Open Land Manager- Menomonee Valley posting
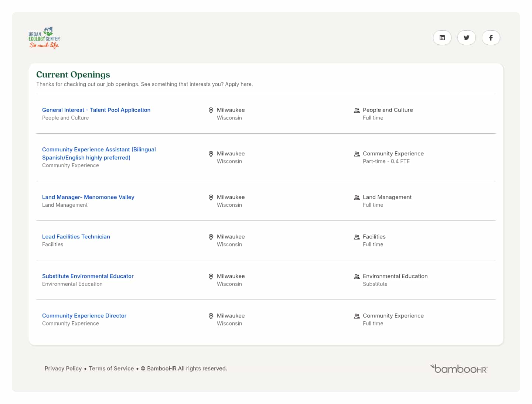 click(88, 197)
